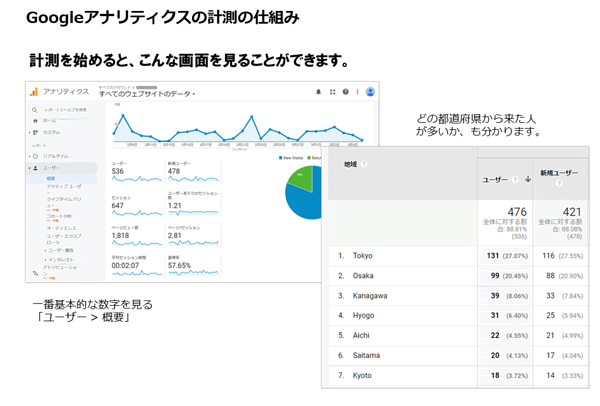Click the ユーザー 536 metric card
600x406 pixels.
[x=137, y=172]
